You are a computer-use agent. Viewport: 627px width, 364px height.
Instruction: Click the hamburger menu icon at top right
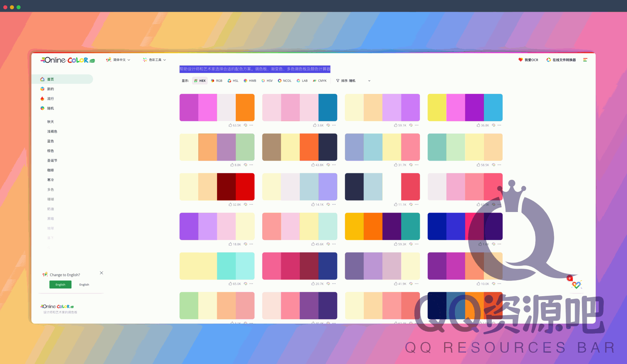[585, 60]
